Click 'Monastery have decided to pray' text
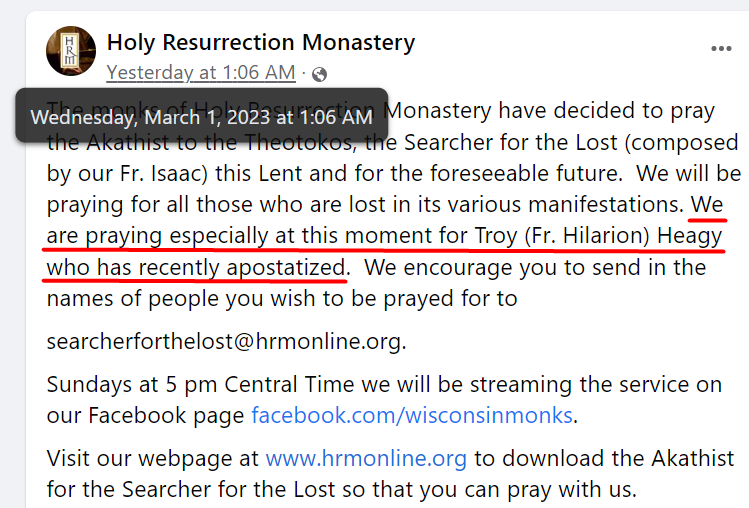 tap(549, 111)
